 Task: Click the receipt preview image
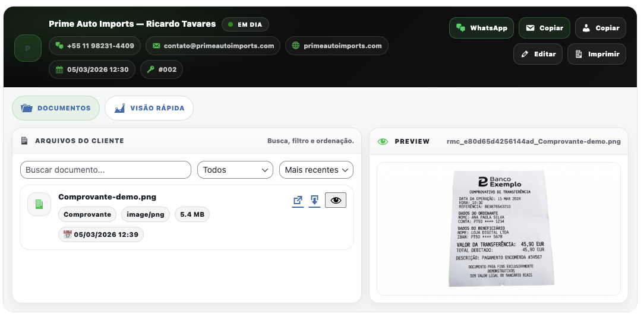pyautogui.click(x=498, y=229)
